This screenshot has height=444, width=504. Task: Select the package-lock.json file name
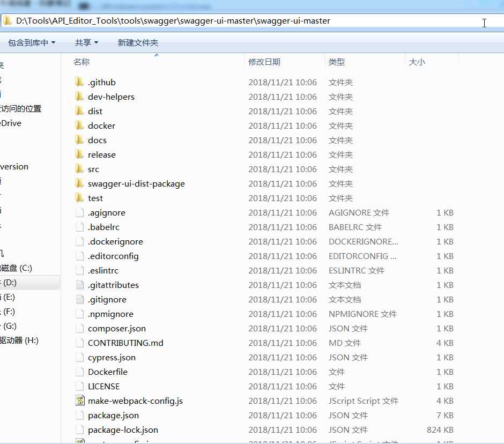[123, 430]
